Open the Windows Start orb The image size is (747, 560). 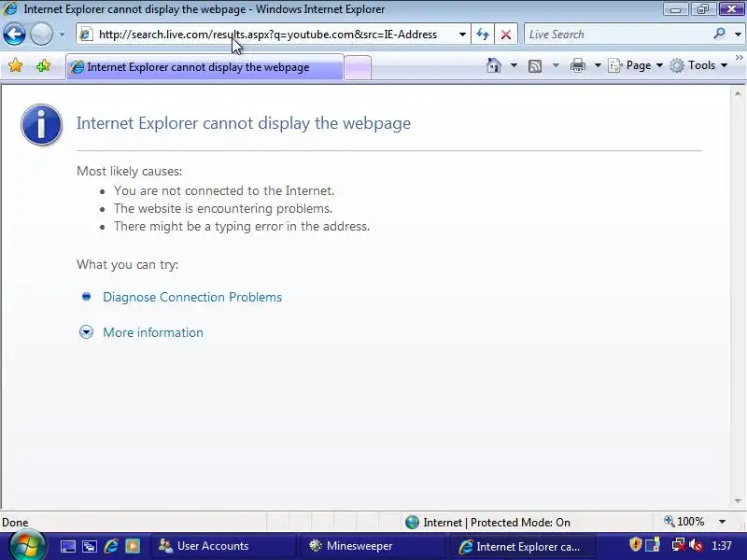click(27, 545)
